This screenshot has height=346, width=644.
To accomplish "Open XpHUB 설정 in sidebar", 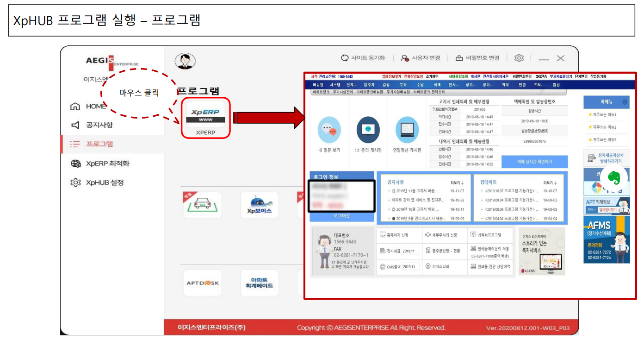I will point(97,182).
